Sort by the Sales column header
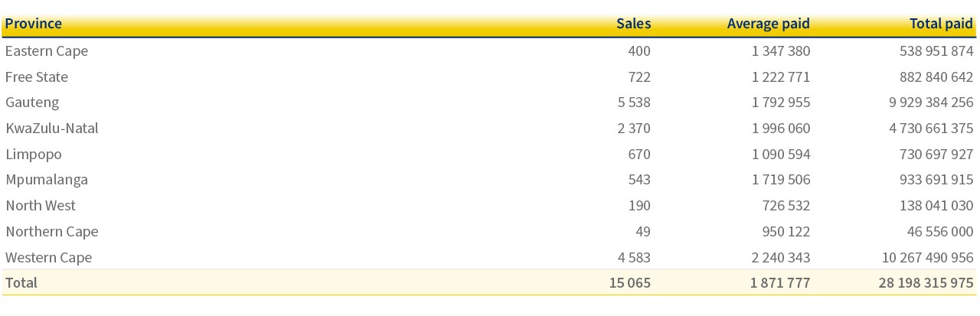This screenshot has width=980, height=316. coord(633,24)
